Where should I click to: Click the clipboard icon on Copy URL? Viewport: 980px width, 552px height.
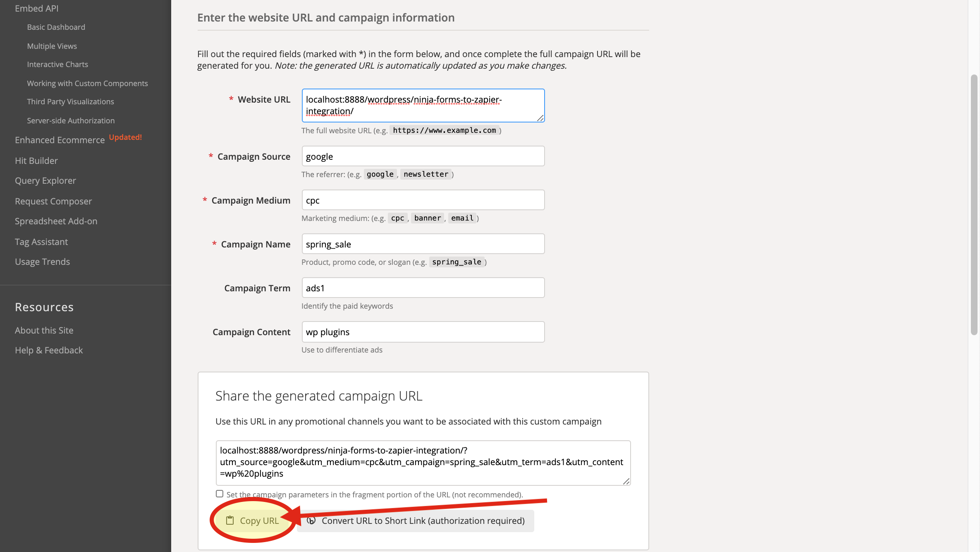pos(230,521)
